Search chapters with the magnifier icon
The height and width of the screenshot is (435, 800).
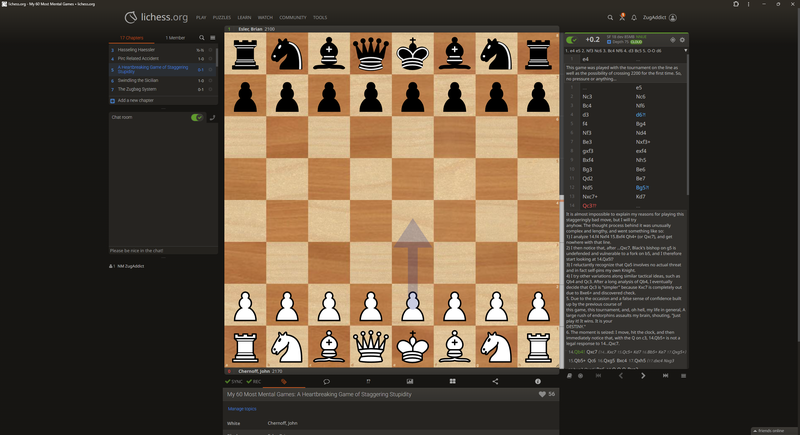(x=202, y=38)
